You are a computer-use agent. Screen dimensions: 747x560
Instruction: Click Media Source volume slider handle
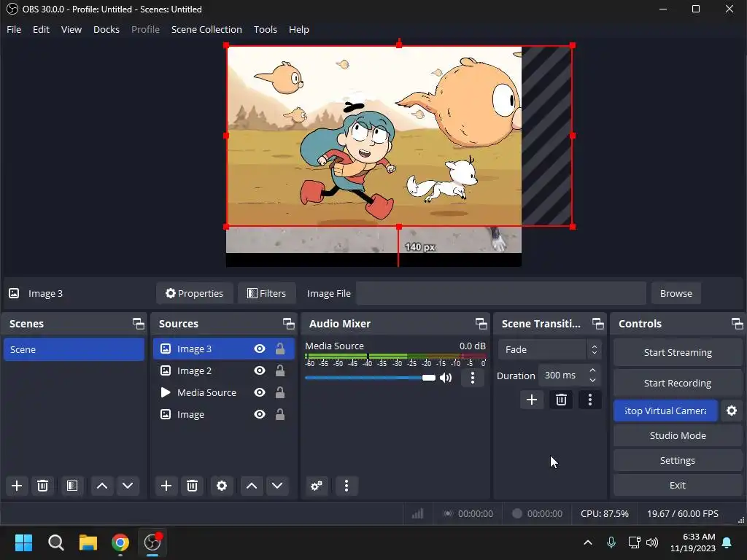tap(429, 378)
